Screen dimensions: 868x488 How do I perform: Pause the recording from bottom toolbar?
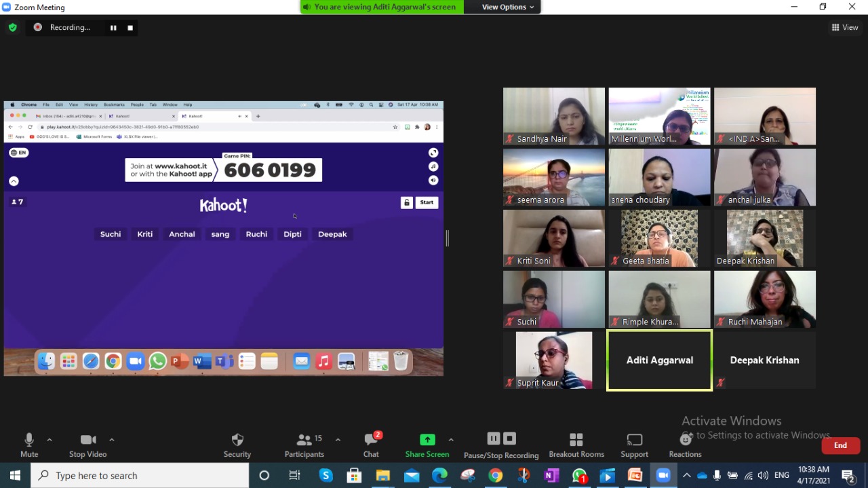(494, 438)
